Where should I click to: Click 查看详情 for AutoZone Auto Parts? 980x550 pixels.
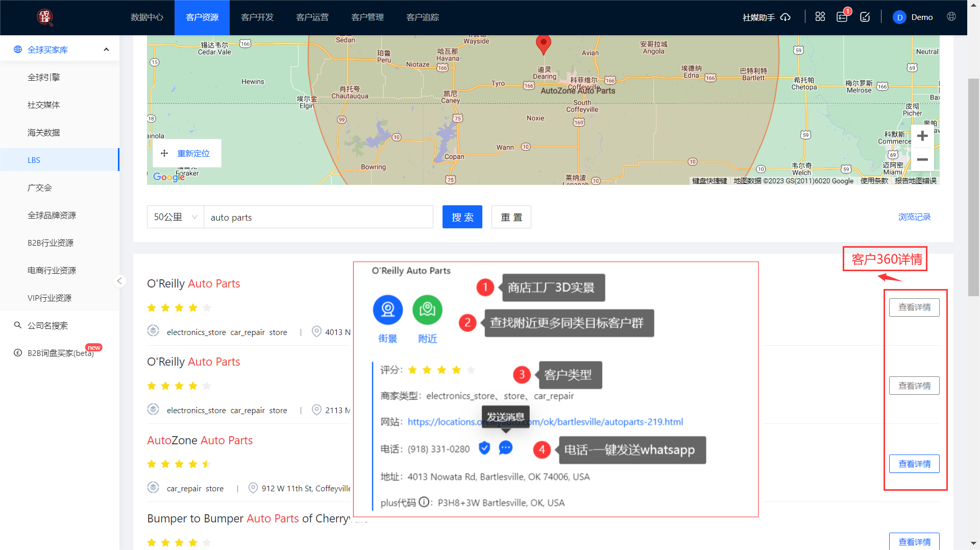914,464
